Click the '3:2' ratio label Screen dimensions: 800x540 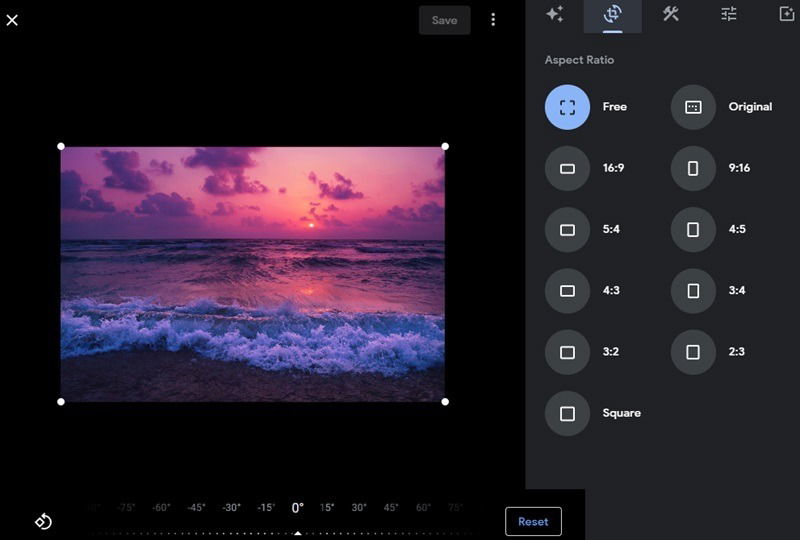(611, 352)
